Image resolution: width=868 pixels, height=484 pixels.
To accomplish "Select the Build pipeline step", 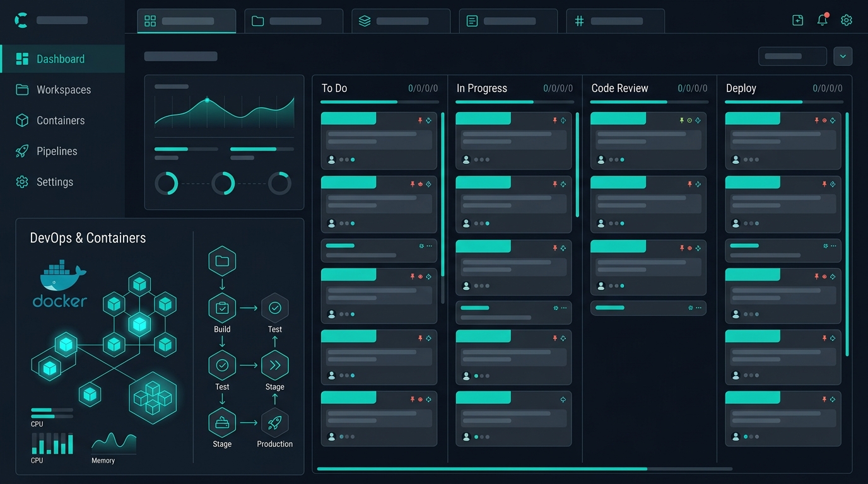I will (x=222, y=308).
